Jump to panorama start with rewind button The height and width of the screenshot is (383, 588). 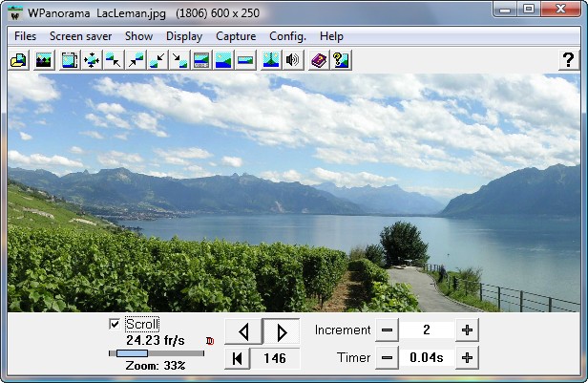(x=238, y=358)
